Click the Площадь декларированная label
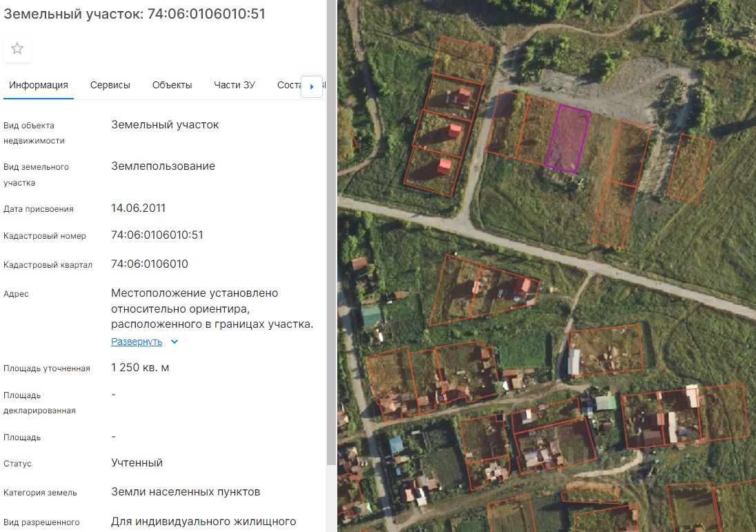 pos(39,403)
